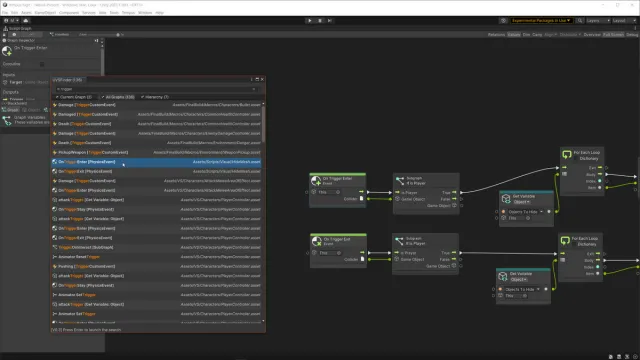Click the Pause button in the Unity toolbar
The image size is (640, 360).
click(x=320, y=20)
